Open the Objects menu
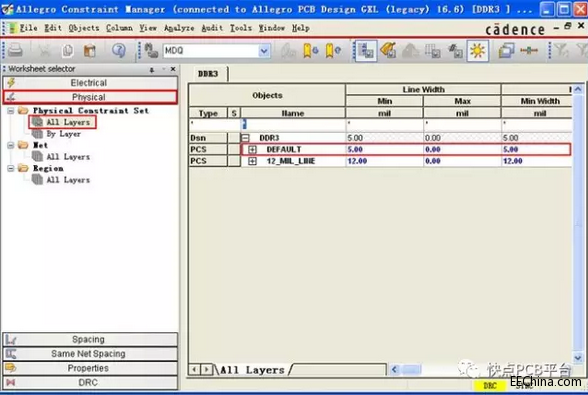Screen dimensions: 588x395 coord(84,28)
